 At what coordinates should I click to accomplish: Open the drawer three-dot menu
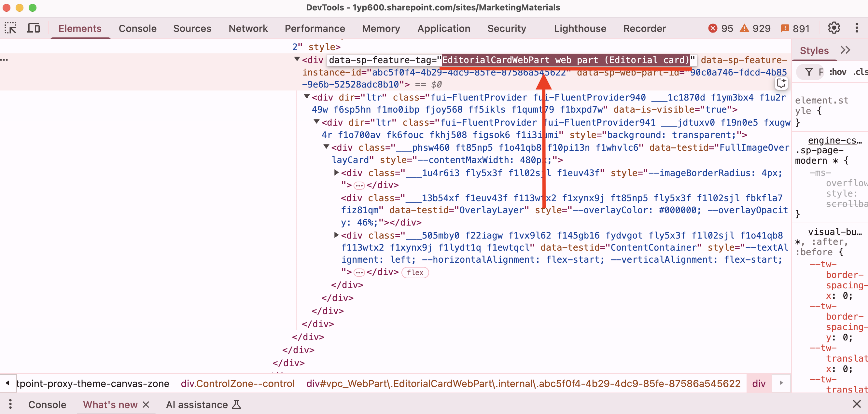point(10,404)
